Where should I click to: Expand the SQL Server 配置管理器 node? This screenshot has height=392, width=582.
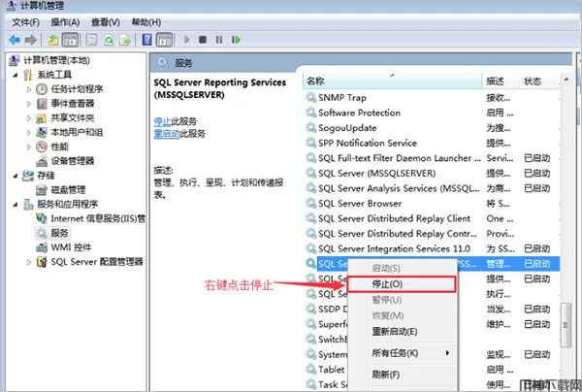coord(28,262)
